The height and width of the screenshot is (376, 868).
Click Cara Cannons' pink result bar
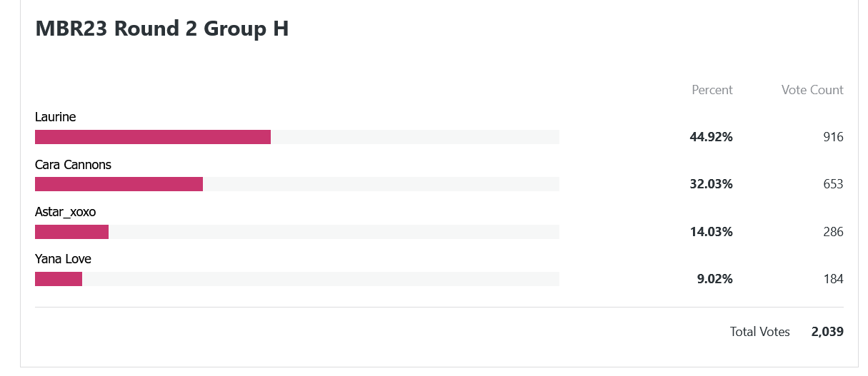[119, 184]
